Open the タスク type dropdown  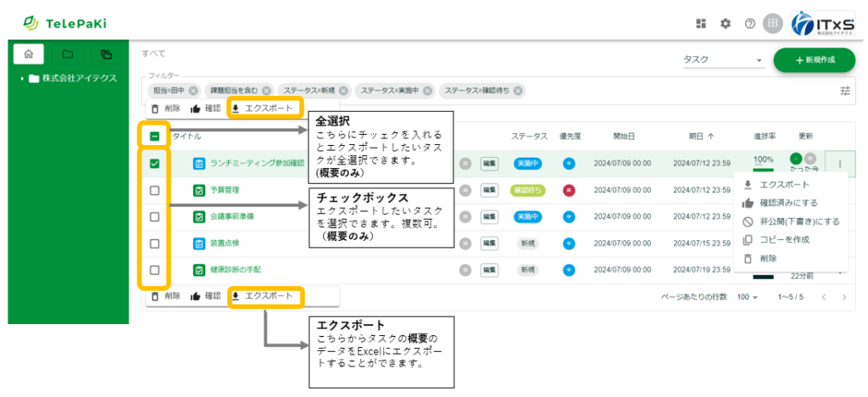click(x=723, y=60)
